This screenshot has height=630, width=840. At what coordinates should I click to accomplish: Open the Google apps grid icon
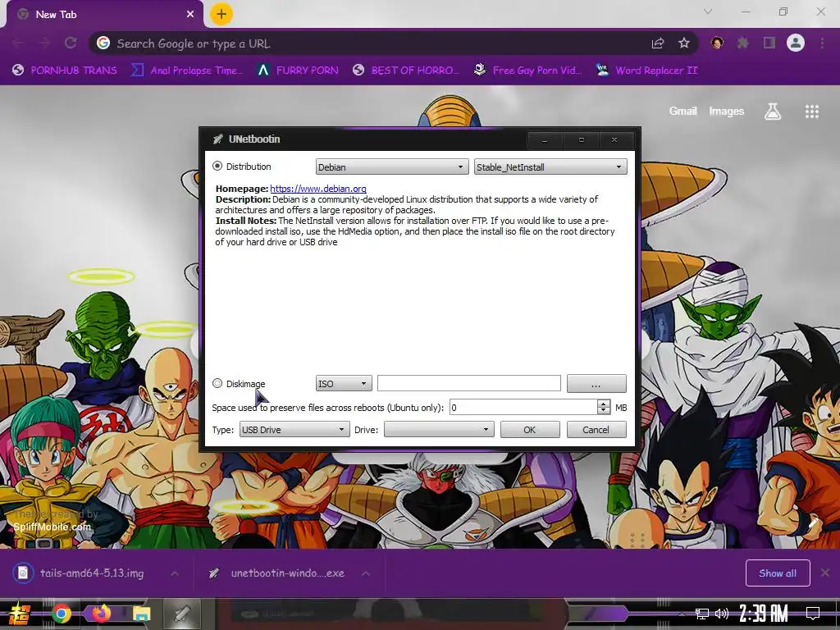812,112
